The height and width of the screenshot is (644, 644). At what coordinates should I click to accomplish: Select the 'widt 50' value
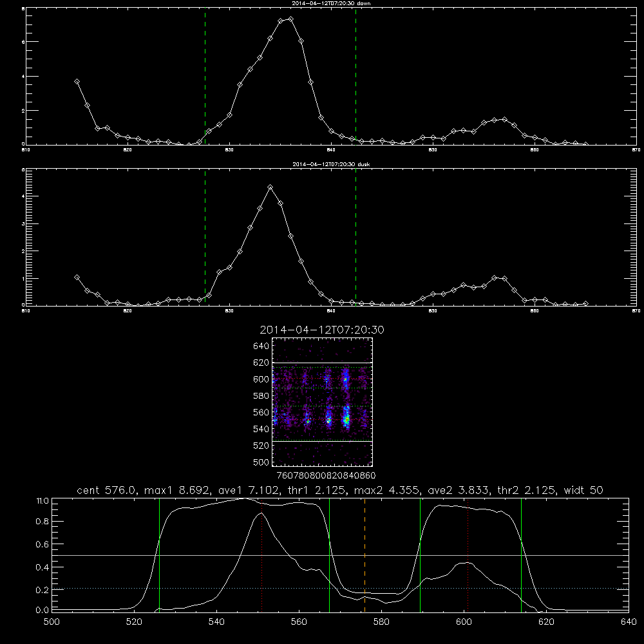583,490
